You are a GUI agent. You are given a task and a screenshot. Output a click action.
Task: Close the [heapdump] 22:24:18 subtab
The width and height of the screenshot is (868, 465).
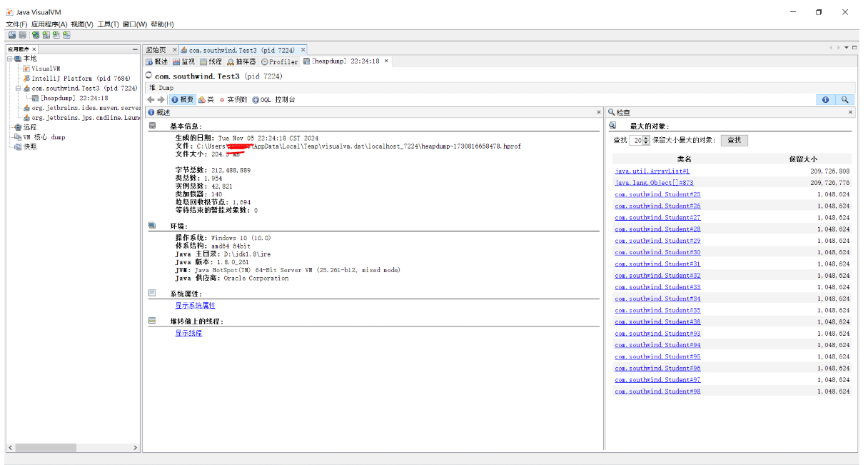pyautogui.click(x=387, y=61)
